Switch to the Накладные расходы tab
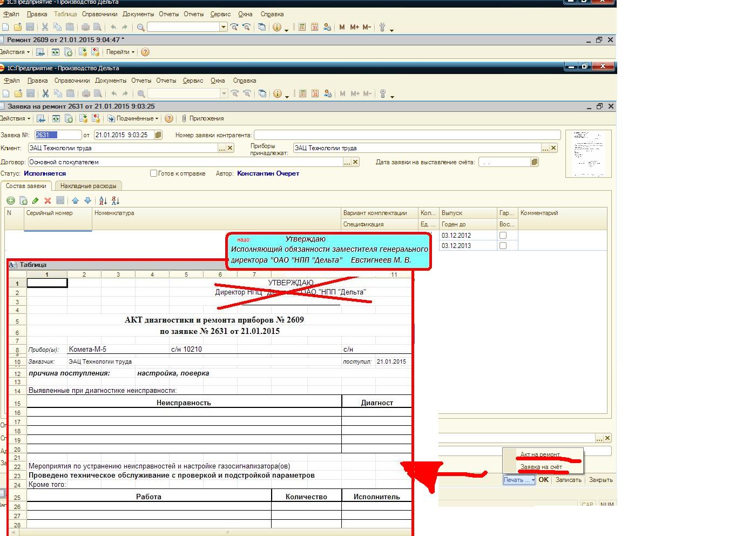Image resolution: width=756 pixels, height=536 pixels. 88,186
